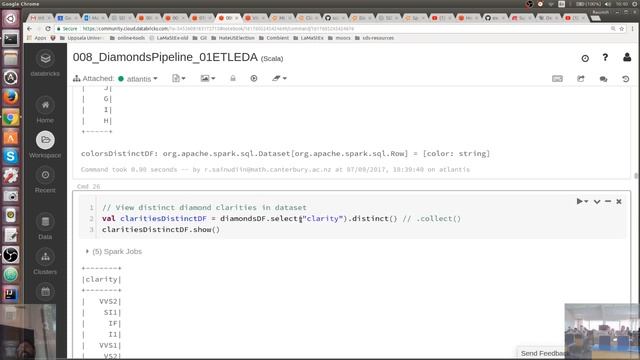Go back in Chrome

coord(29,29)
